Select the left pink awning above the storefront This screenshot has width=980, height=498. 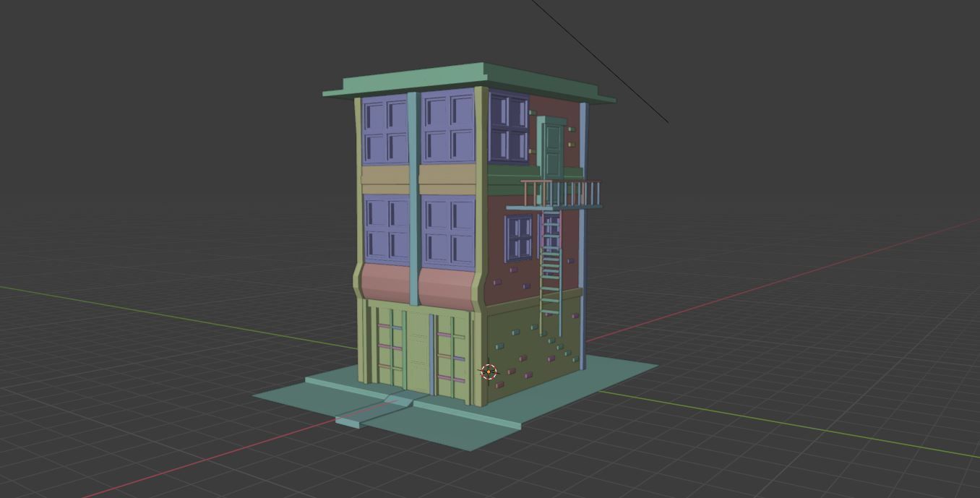tap(385, 283)
